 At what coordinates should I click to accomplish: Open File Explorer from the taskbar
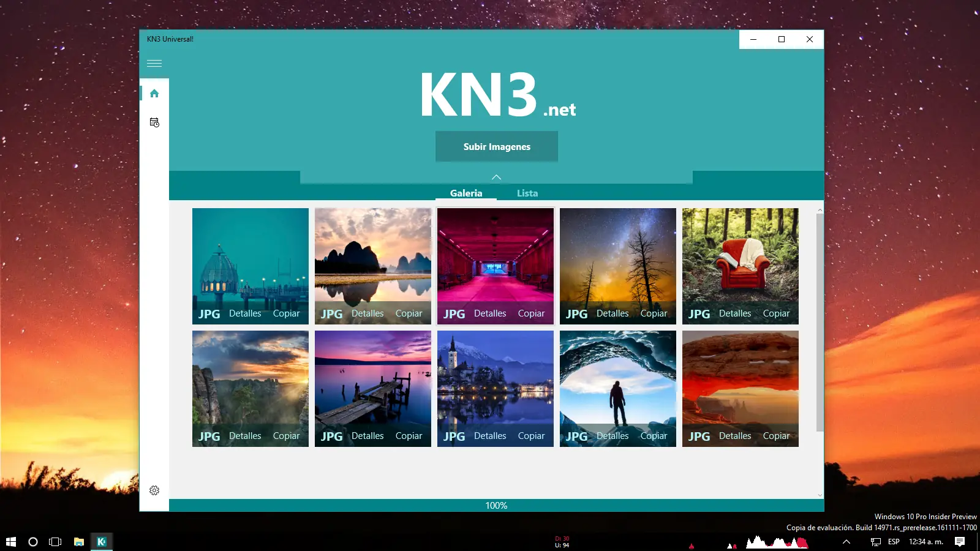point(79,542)
